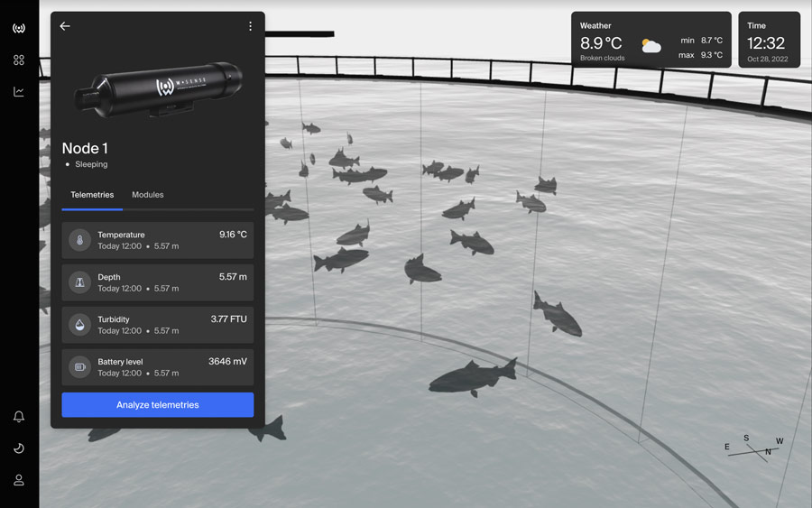Click the Node 1 title

tap(85, 149)
